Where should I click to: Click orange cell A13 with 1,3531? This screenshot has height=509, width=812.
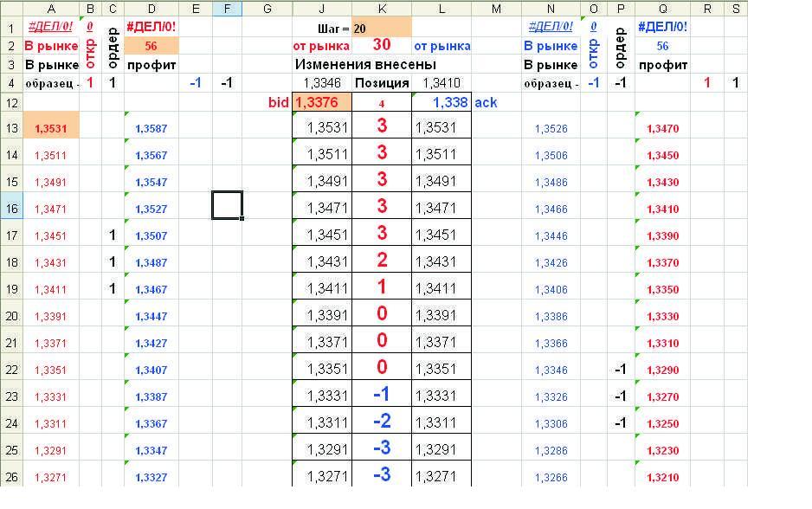[51, 125]
